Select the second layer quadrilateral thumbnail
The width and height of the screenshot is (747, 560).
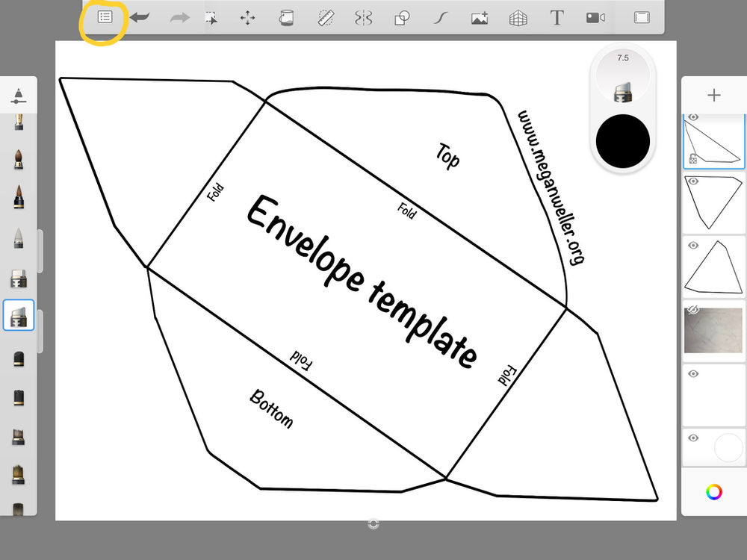(713, 202)
